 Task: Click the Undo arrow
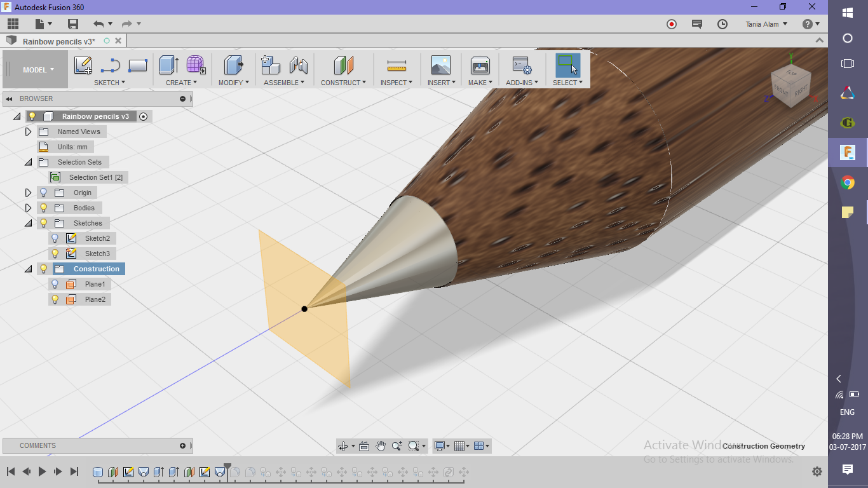coord(98,24)
